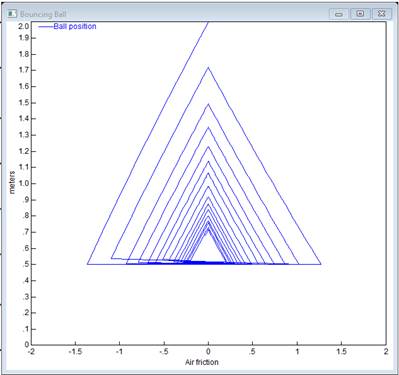
Task: Minimize the Bouncing Ball window
Action: [339, 14]
